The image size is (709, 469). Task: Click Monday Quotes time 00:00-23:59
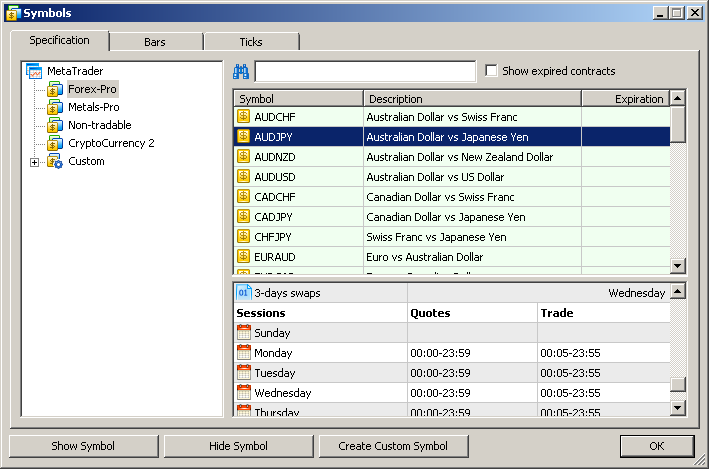440,353
